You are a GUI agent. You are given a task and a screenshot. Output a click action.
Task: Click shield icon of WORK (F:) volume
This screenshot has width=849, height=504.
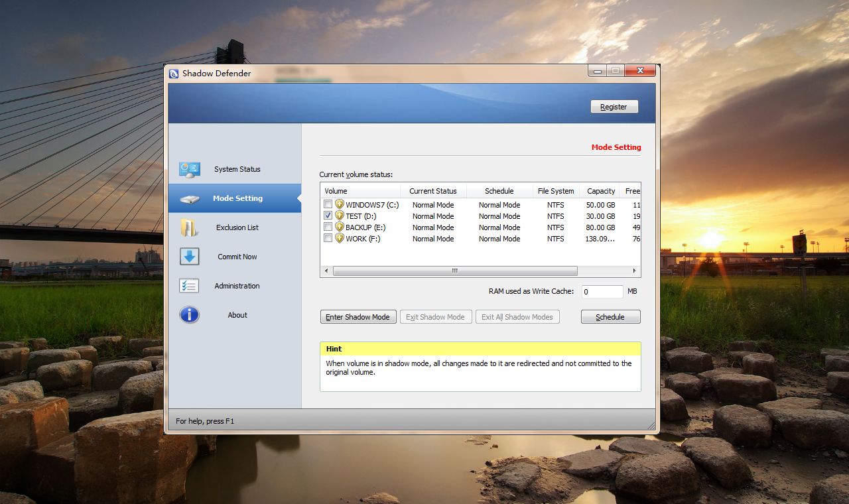coord(340,239)
